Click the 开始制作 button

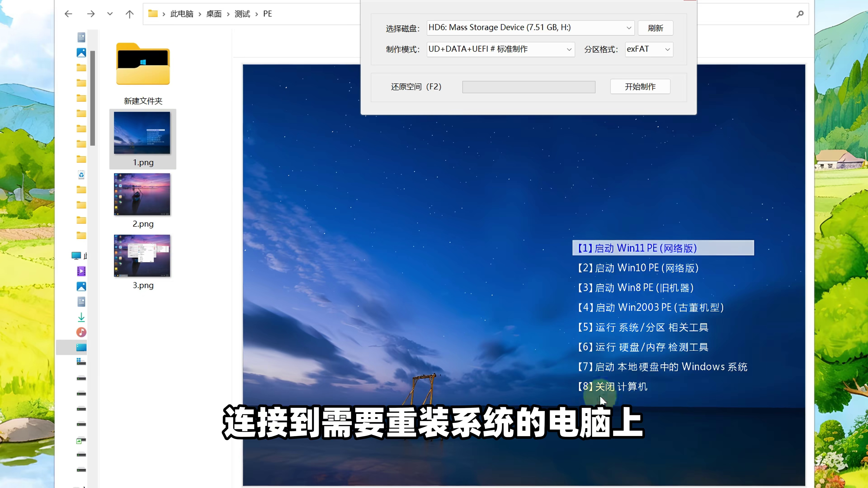[640, 87]
